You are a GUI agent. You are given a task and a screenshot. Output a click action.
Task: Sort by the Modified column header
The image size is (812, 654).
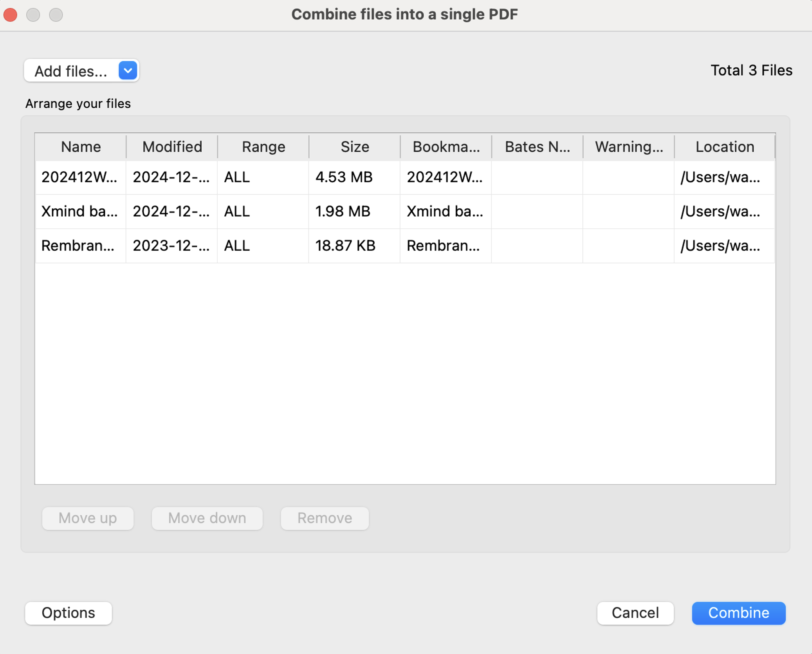click(x=172, y=147)
